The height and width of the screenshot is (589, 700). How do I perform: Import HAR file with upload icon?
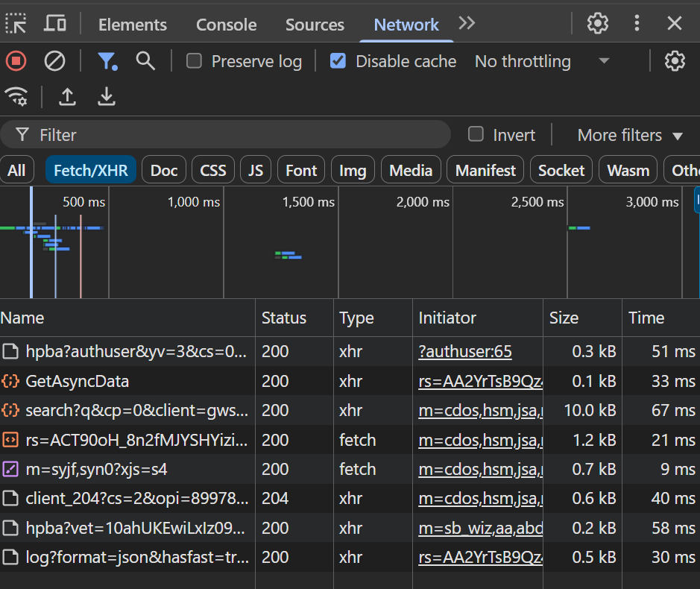pyautogui.click(x=67, y=96)
